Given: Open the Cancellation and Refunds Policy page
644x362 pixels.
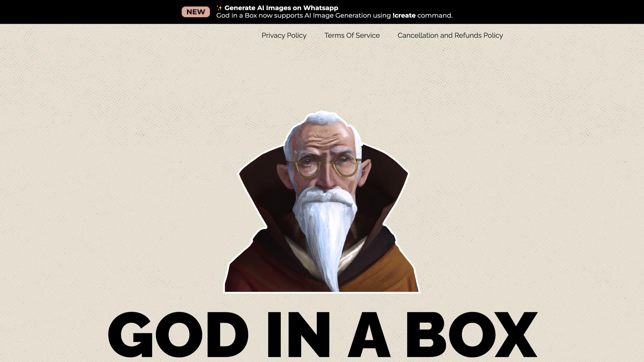Looking at the screenshot, I should pyautogui.click(x=450, y=36).
